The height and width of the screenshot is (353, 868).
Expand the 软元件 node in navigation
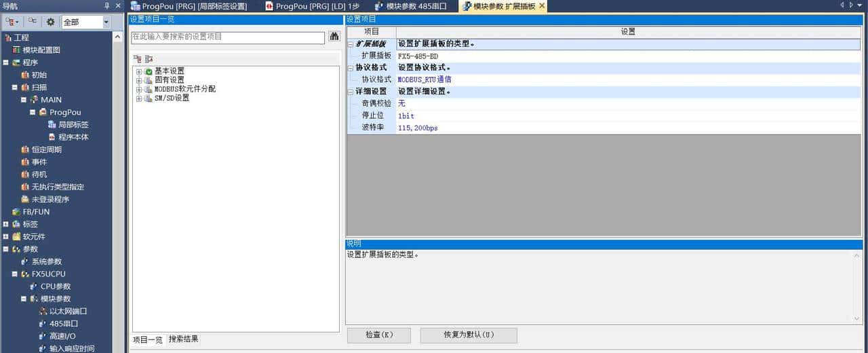6,237
